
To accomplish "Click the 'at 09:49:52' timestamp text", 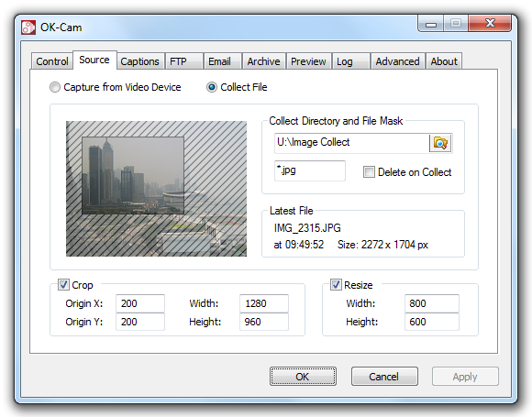I will click(299, 245).
